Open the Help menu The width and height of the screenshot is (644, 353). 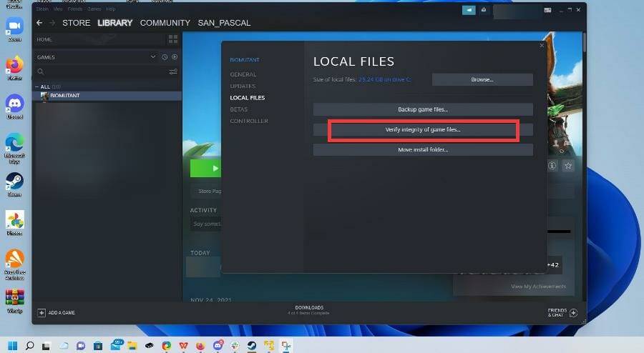tap(111, 9)
